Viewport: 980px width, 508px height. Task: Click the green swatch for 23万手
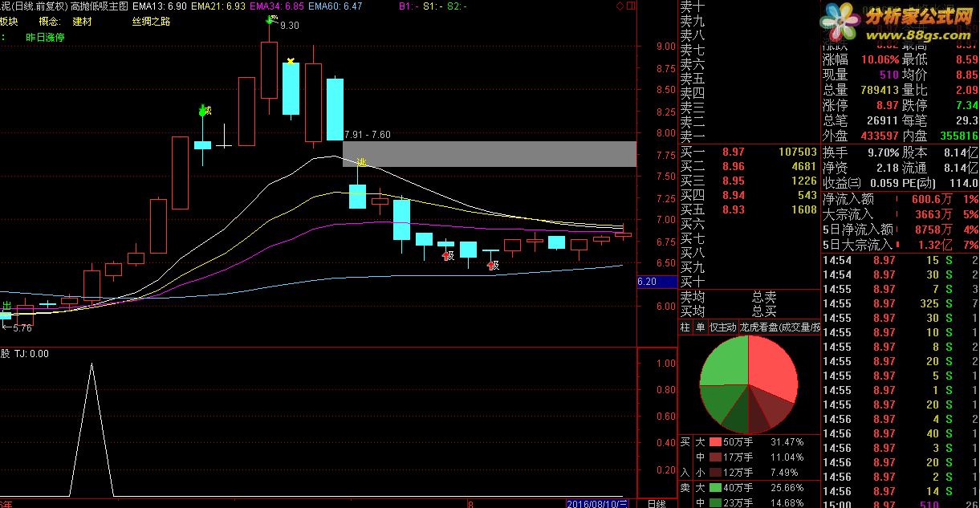point(716,503)
